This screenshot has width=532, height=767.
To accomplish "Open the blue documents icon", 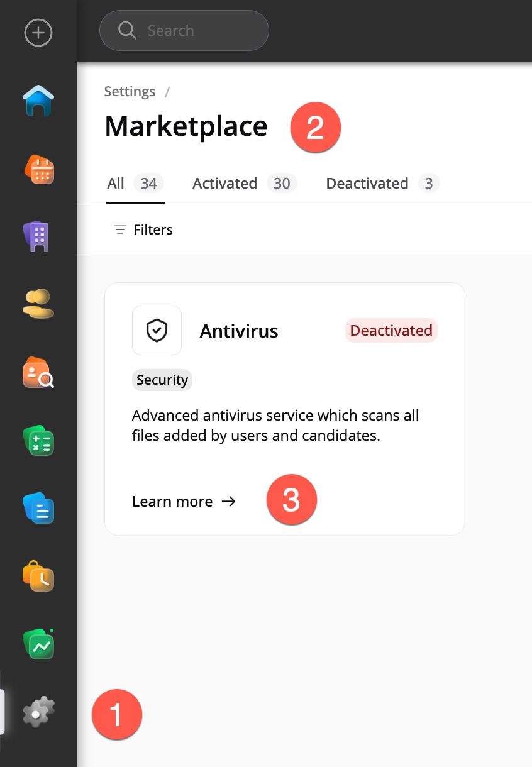I will coord(38,508).
